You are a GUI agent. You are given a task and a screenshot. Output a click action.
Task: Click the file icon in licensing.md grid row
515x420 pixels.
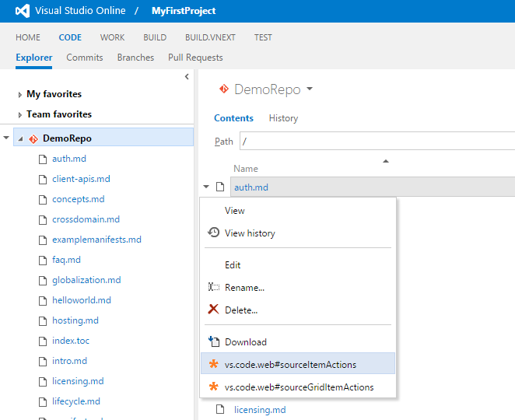[x=220, y=409]
